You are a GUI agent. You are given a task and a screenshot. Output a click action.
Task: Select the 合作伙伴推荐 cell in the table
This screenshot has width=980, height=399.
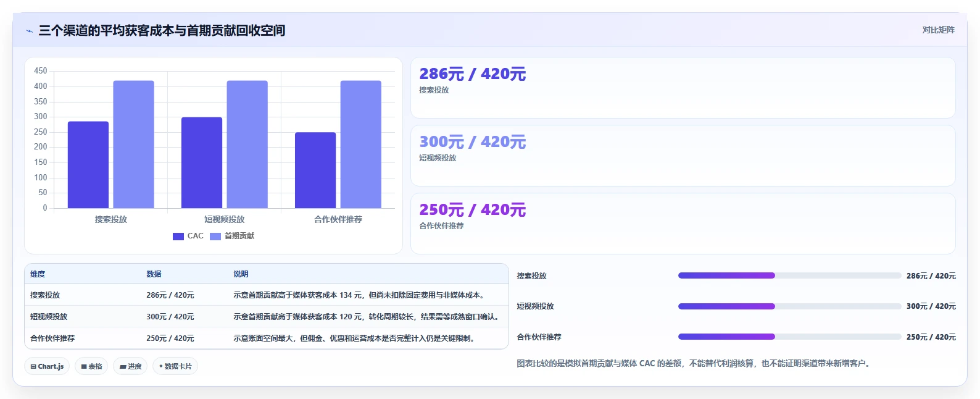pyautogui.click(x=52, y=338)
